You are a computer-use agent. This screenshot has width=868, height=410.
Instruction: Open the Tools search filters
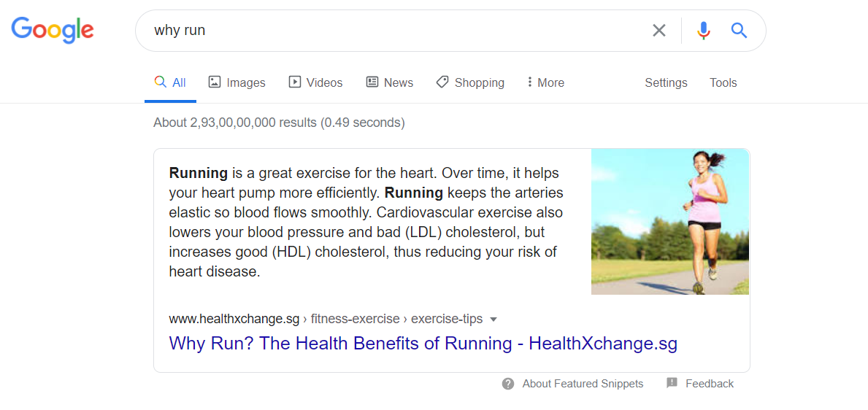pos(723,82)
